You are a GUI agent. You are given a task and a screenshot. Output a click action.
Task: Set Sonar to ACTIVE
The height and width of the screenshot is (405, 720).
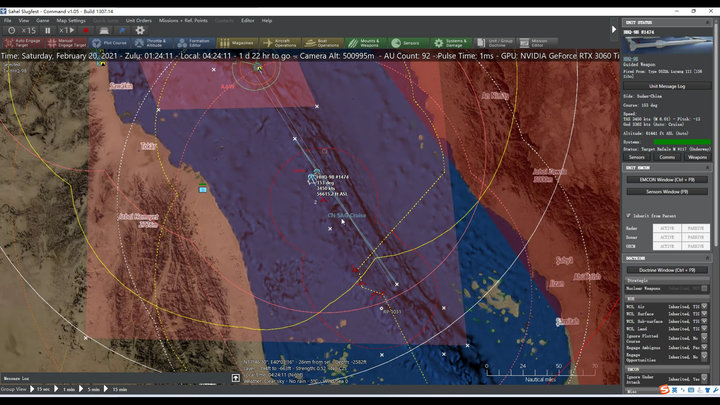coord(667,237)
